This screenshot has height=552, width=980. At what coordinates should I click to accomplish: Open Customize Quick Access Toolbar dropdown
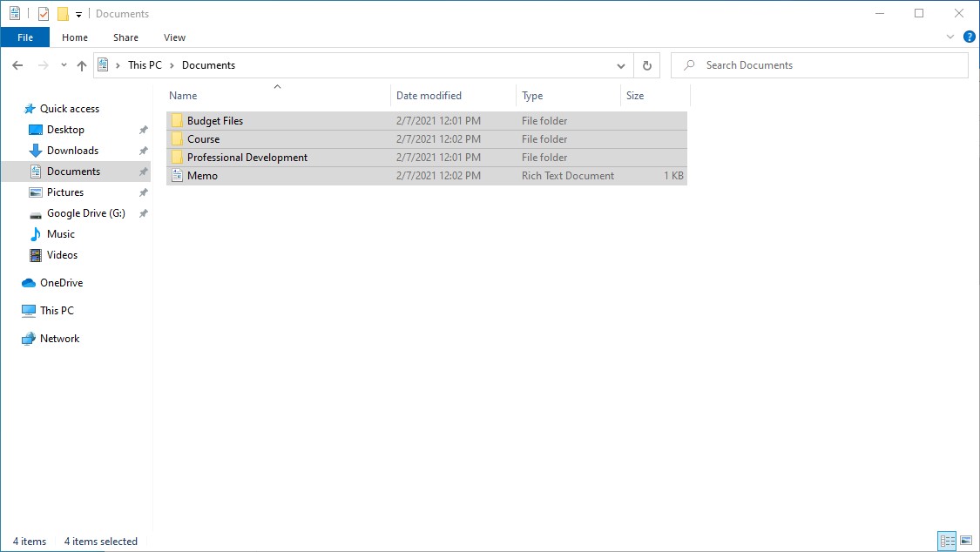coord(78,15)
